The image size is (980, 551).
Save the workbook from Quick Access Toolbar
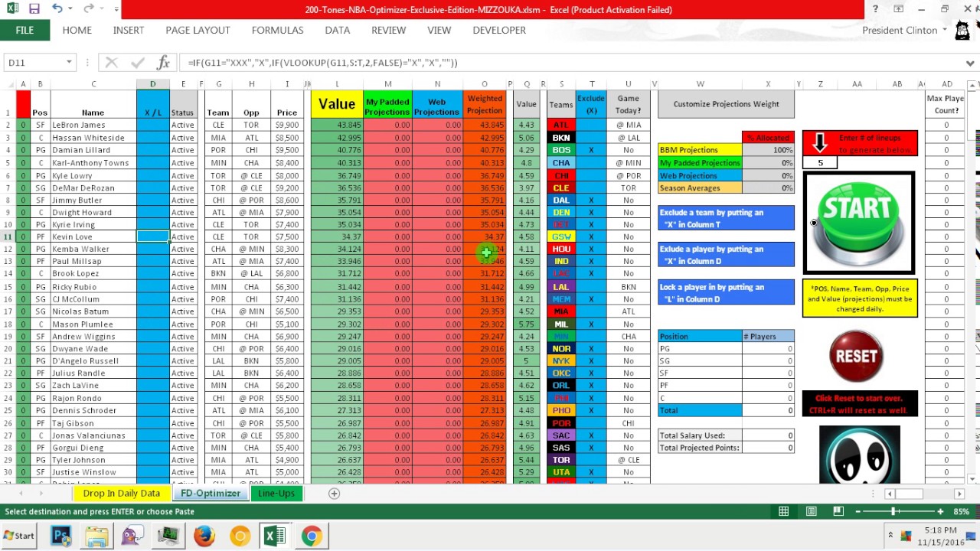(x=34, y=9)
